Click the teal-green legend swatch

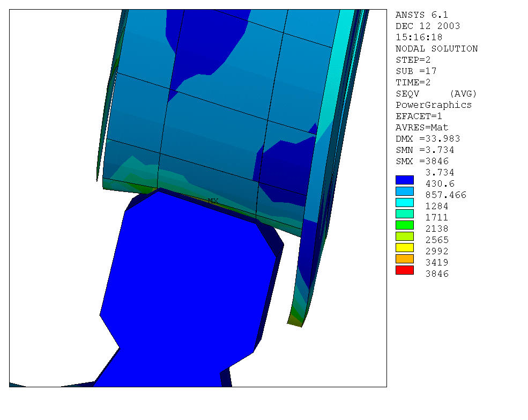coord(404,213)
